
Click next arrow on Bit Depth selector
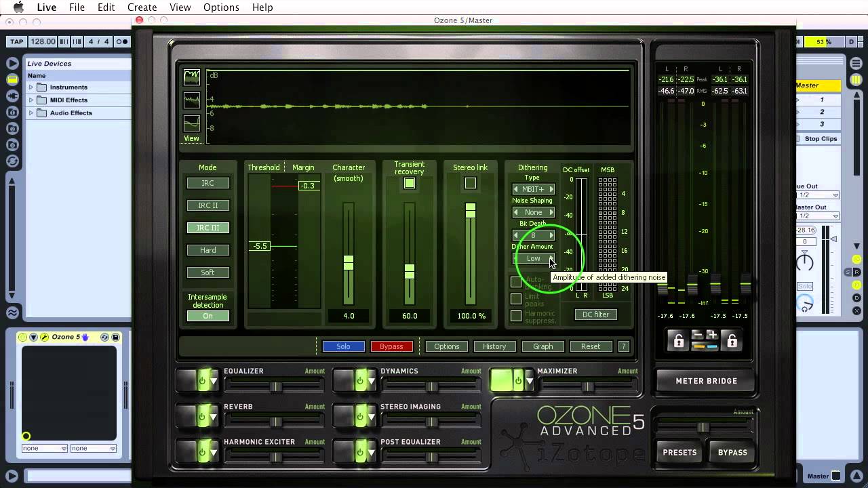click(x=551, y=235)
